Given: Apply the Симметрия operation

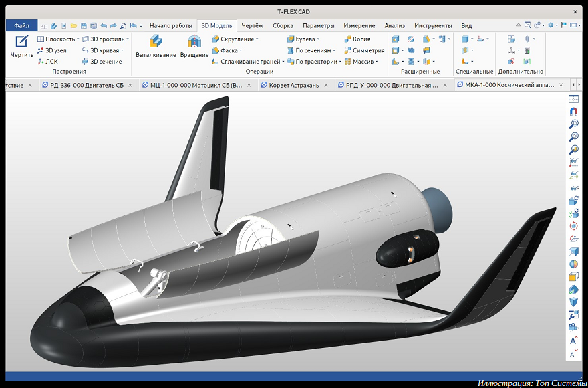Looking at the screenshot, I should (365, 50).
